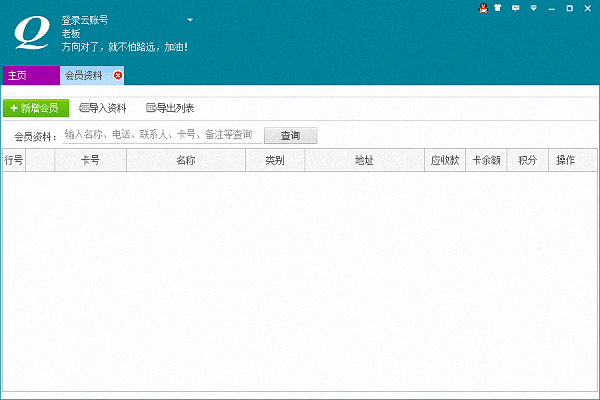This screenshot has height=400, width=600.
Task: Click the 卡余额 column header
Action: click(486, 161)
